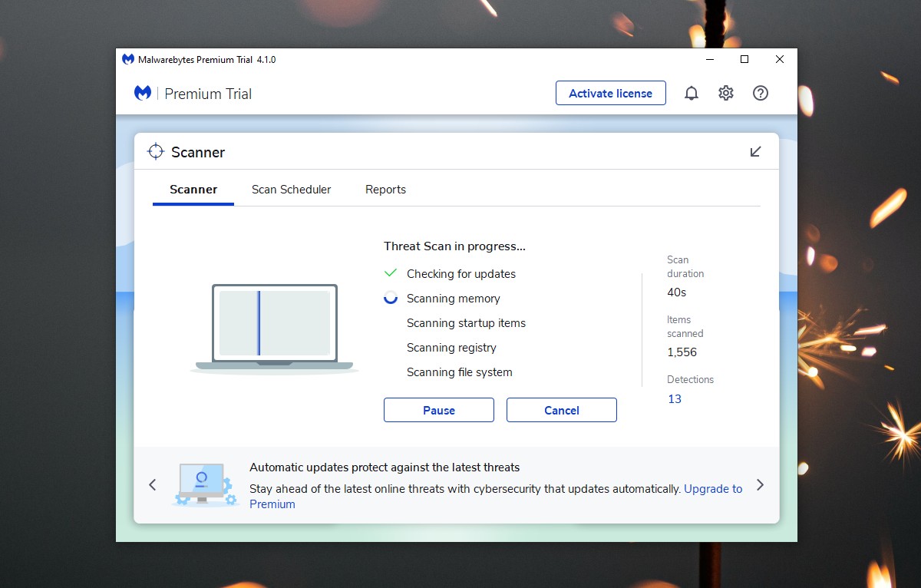Click the spinner next to Scanning memory
The image size is (921, 588).
coord(391,298)
